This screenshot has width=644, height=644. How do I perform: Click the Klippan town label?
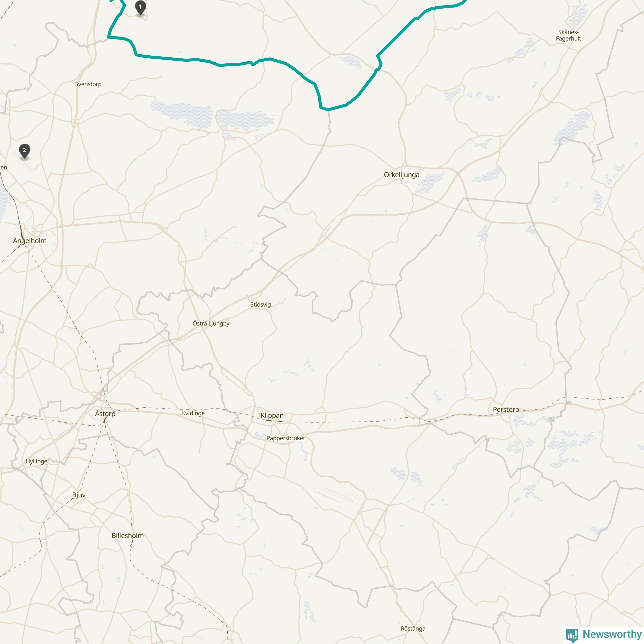[272, 415]
